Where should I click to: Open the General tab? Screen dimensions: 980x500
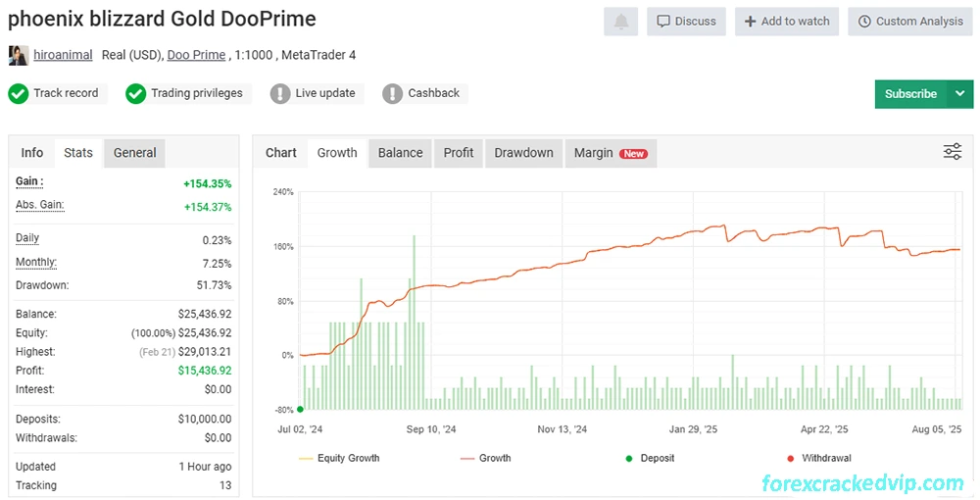click(x=135, y=153)
